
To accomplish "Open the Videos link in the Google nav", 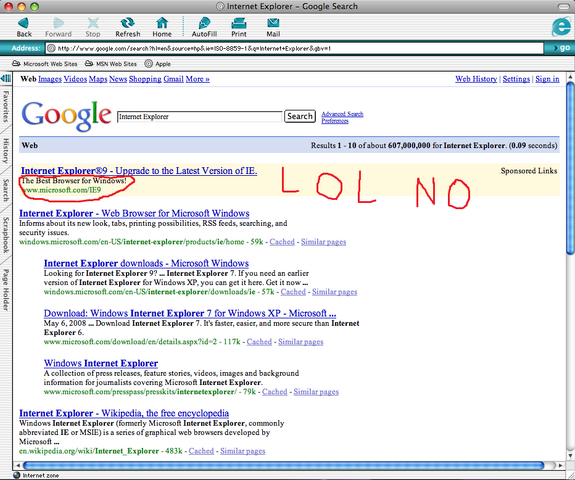I will (x=75, y=79).
